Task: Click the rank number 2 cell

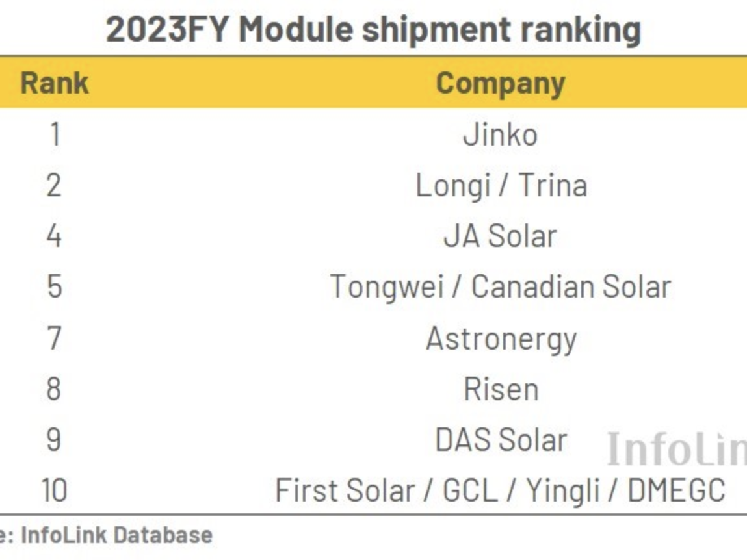Action: tap(55, 185)
